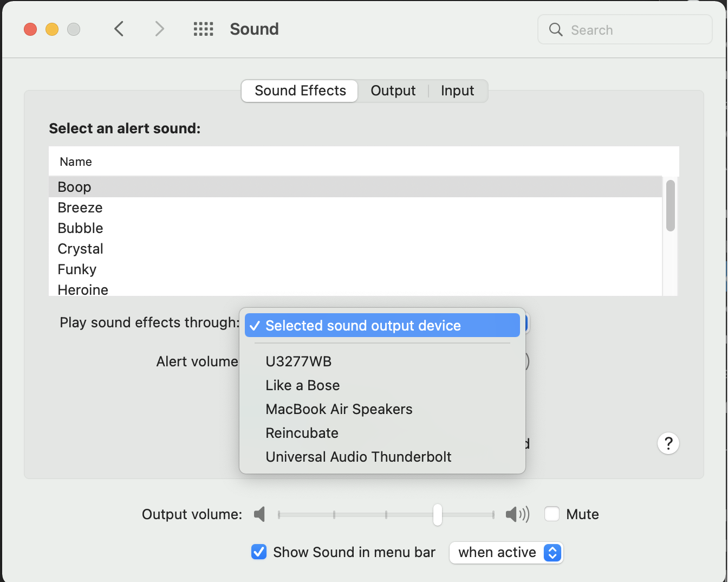
Task: Select U3277WB as sound effects output
Action: pos(382,361)
